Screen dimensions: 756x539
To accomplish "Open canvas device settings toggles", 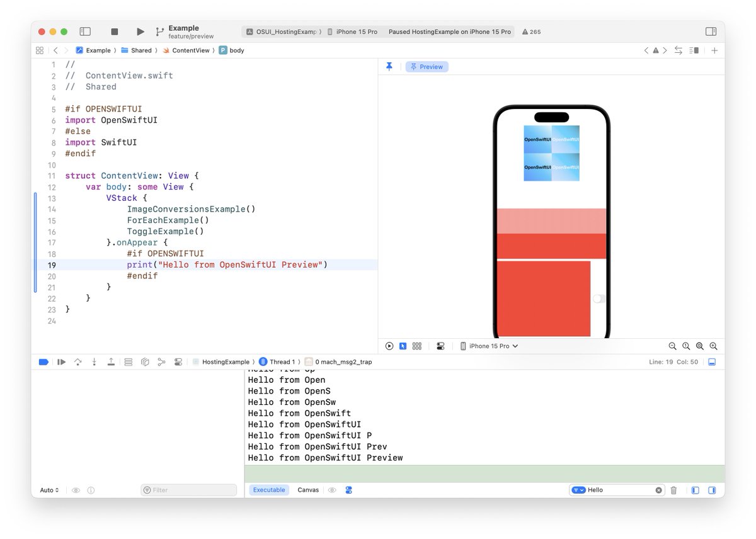I will [x=440, y=346].
